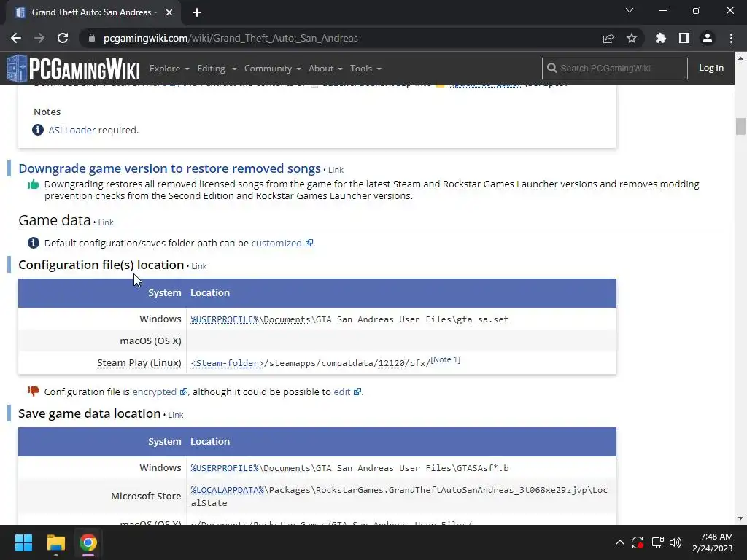View site security lock info
Viewport: 747px width, 560px height.
(x=92, y=38)
